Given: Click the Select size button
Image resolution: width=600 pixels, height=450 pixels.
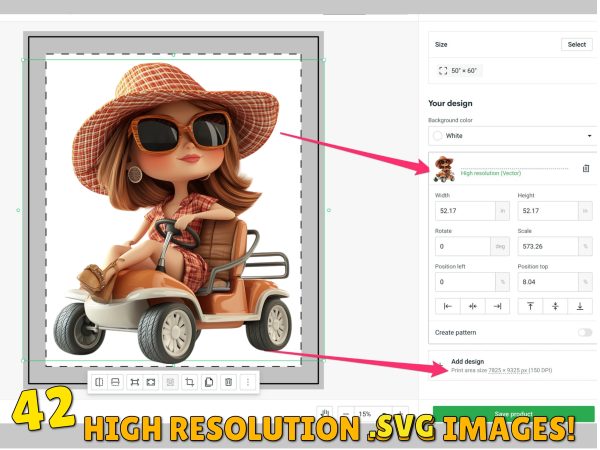Looking at the screenshot, I should coord(577,44).
